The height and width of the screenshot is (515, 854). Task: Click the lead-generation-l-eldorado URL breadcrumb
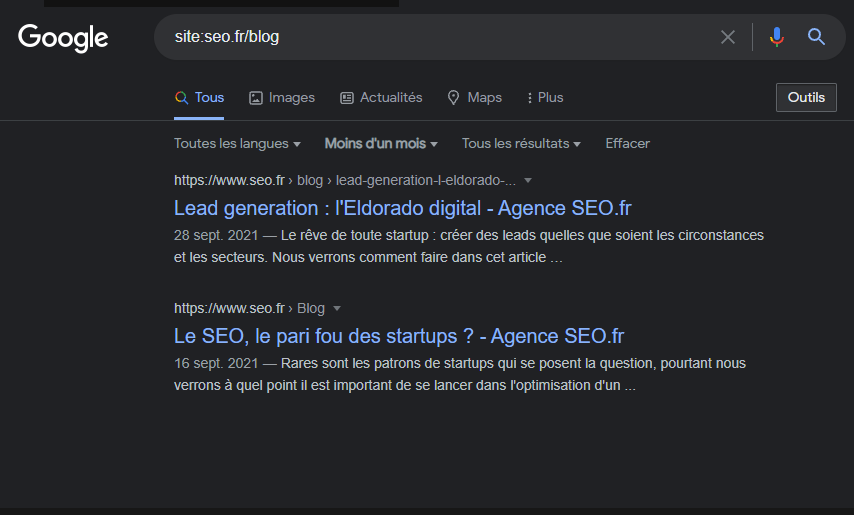click(345, 180)
